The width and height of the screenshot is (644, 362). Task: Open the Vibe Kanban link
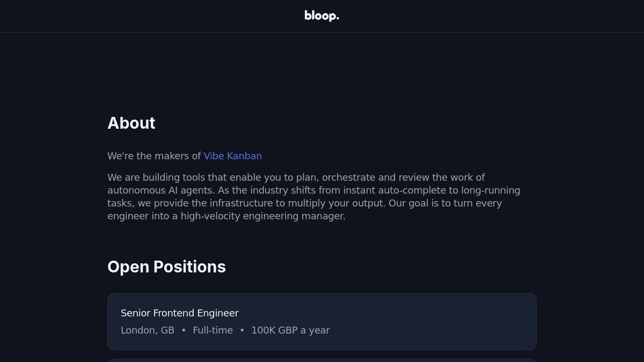232,156
